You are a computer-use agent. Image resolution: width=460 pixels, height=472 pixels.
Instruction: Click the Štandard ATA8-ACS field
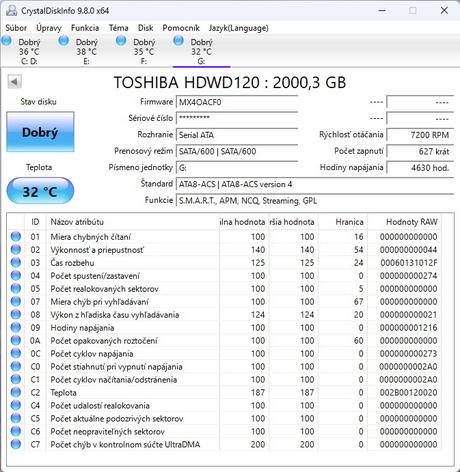(x=315, y=184)
